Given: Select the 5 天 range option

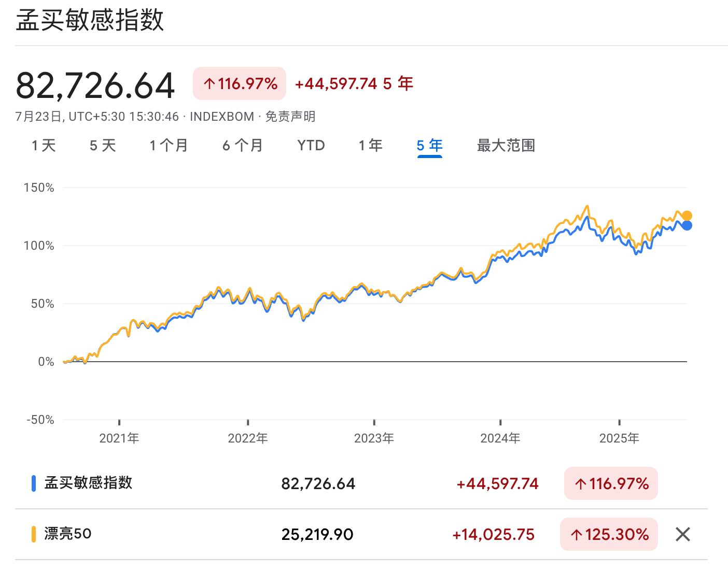Looking at the screenshot, I should pyautogui.click(x=102, y=146).
